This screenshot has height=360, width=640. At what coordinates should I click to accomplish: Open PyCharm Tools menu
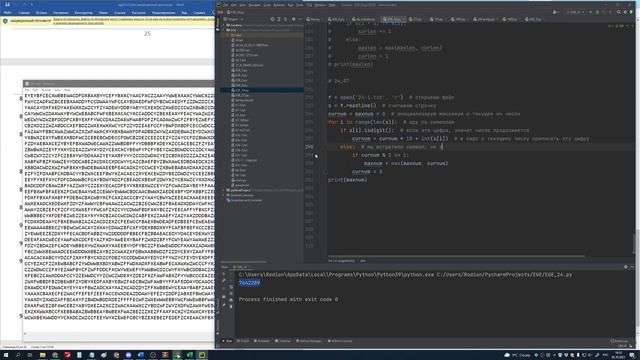coord(300,5)
